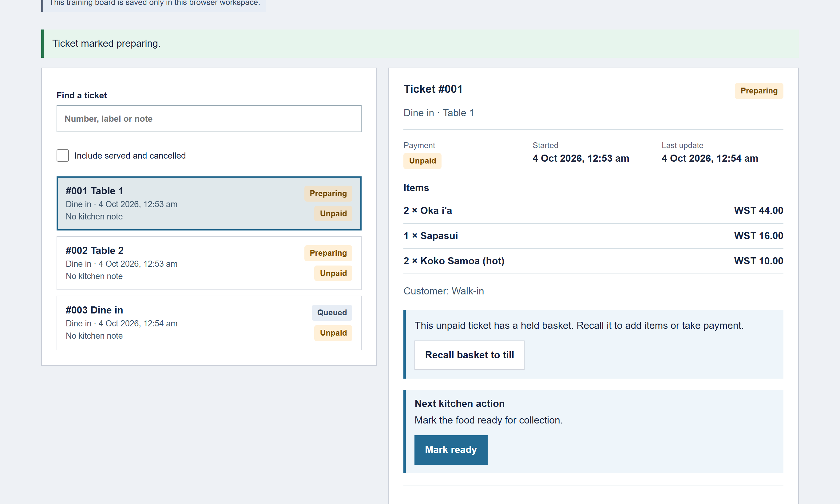Click the Last update 12:54 am value

710,158
